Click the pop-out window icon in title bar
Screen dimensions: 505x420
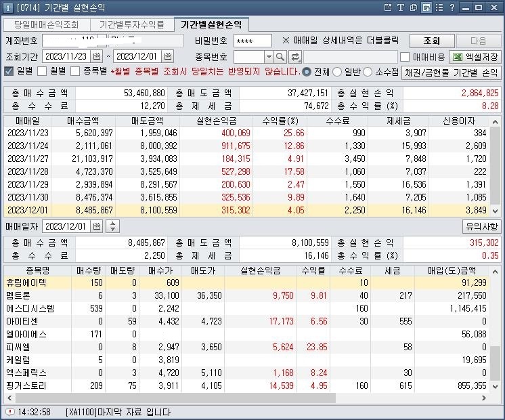click(x=388, y=7)
